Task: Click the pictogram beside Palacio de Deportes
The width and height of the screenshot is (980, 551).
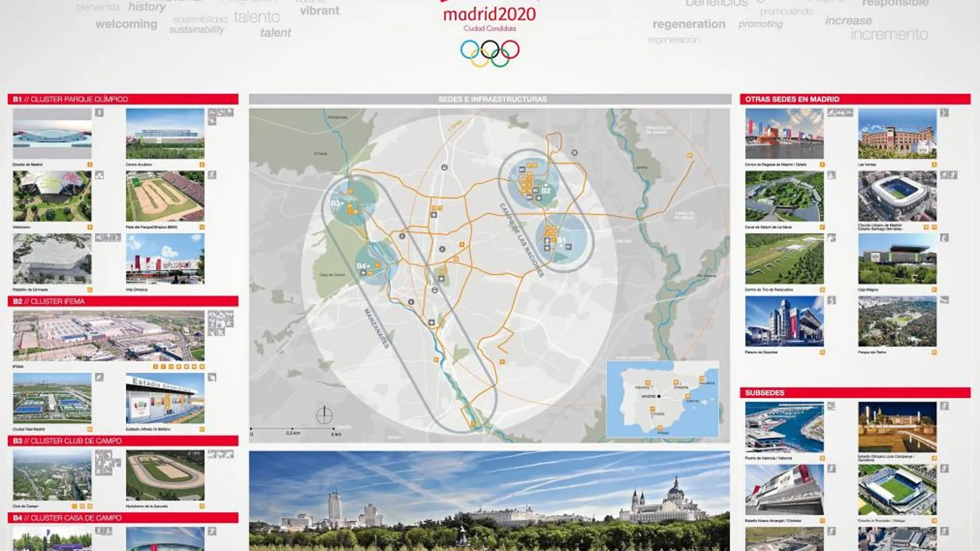Action: pos(831,300)
